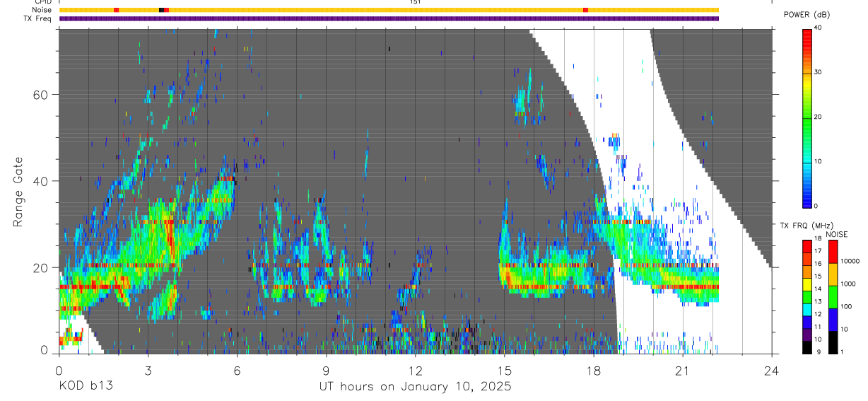Click the 'UT hours on January 10, 2025' label
Screen dimensions: 868x401
(414, 386)
